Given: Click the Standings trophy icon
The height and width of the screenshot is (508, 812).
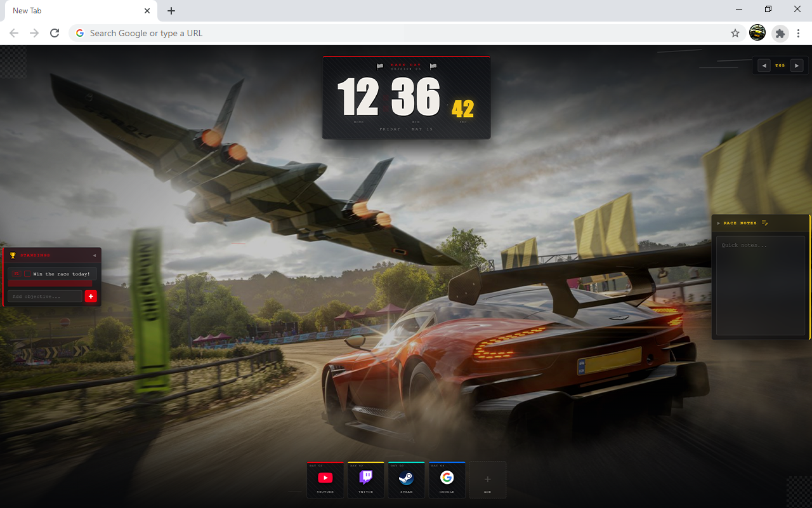Looking at the screenshot, I should tap(13, 255).
